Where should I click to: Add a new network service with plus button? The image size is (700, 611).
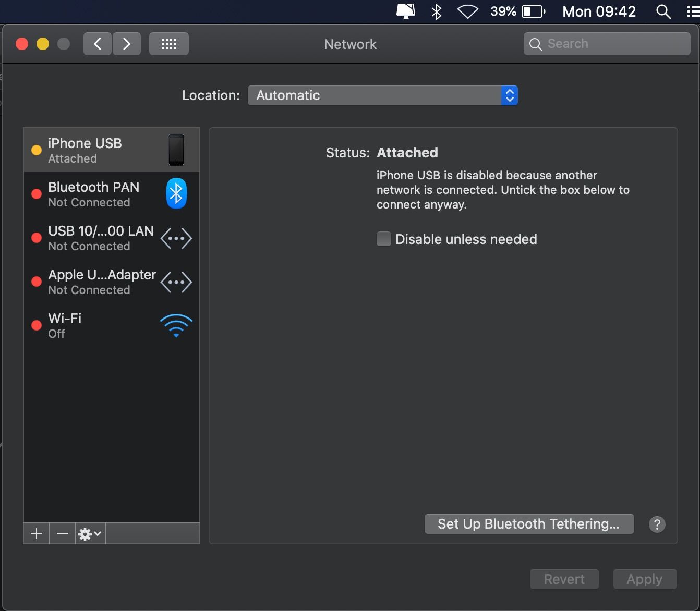[x=37, y=533]
